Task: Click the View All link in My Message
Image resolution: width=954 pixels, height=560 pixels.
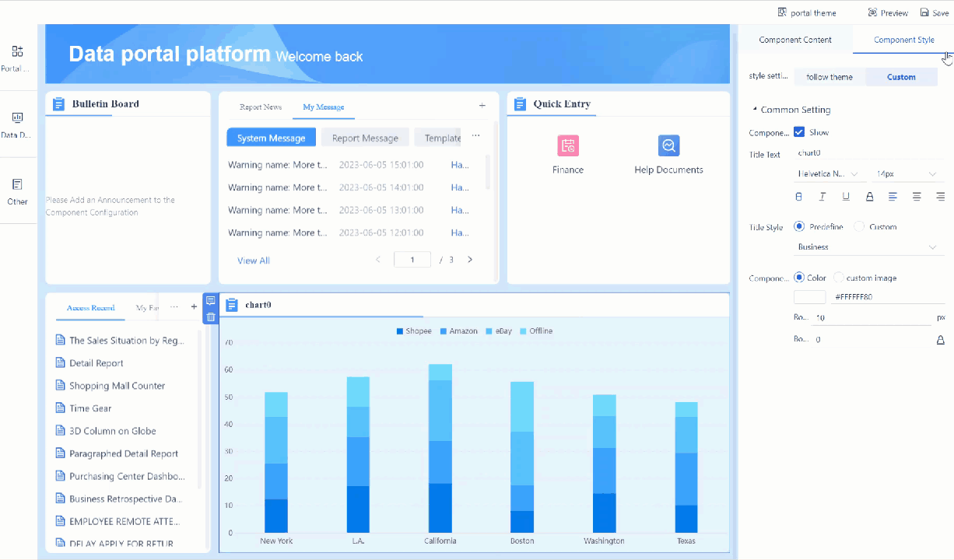Action: click(253, 260)
